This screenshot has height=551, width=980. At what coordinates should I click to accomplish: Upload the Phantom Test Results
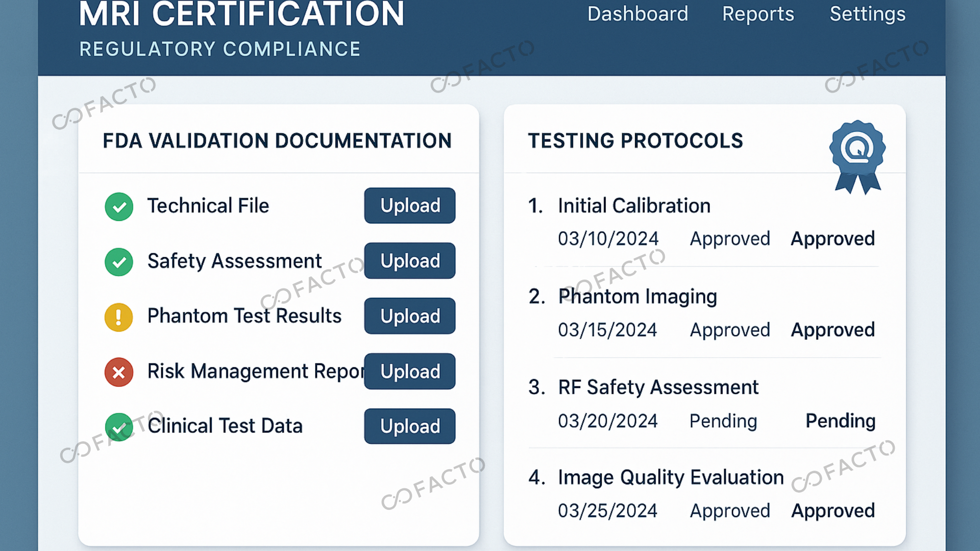(410, 316)
